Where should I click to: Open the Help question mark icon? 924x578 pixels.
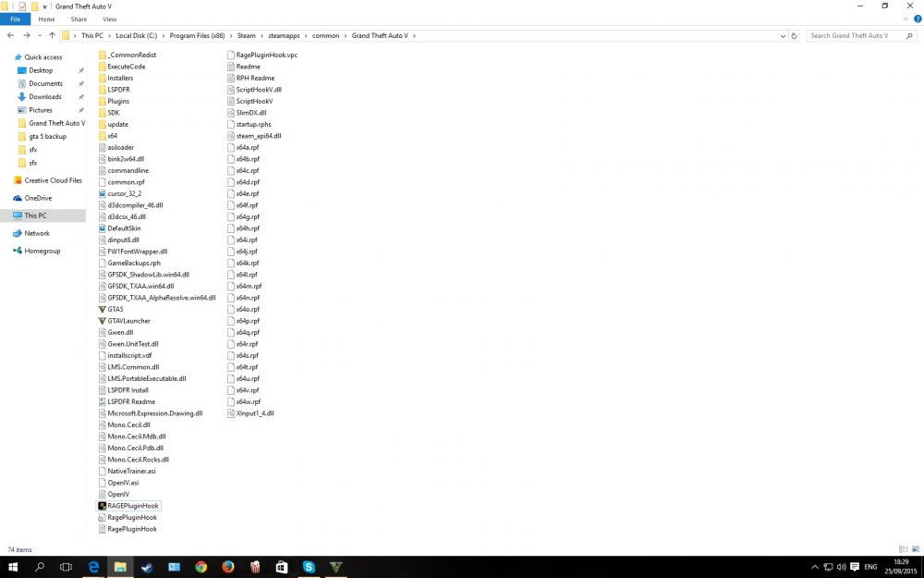pos(918,19)
